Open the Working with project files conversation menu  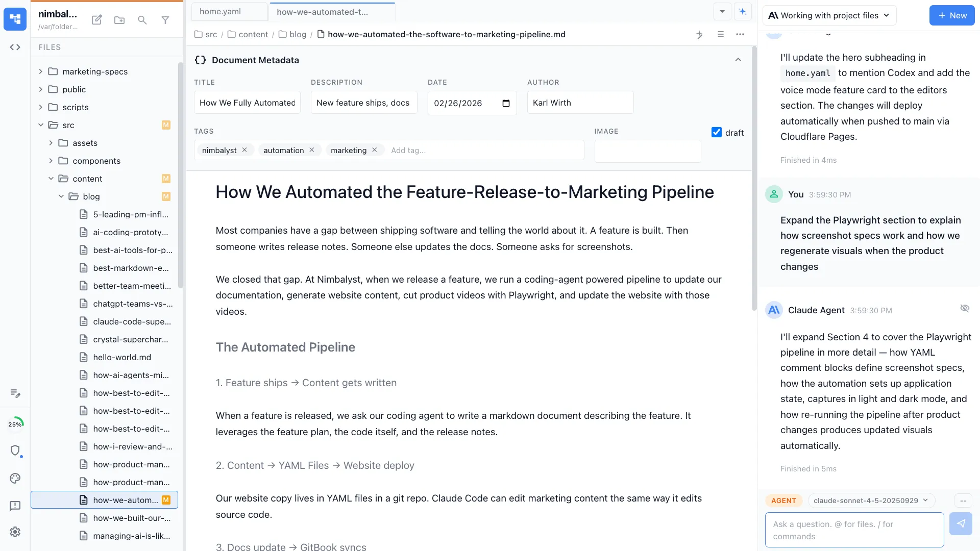[829, 15]
